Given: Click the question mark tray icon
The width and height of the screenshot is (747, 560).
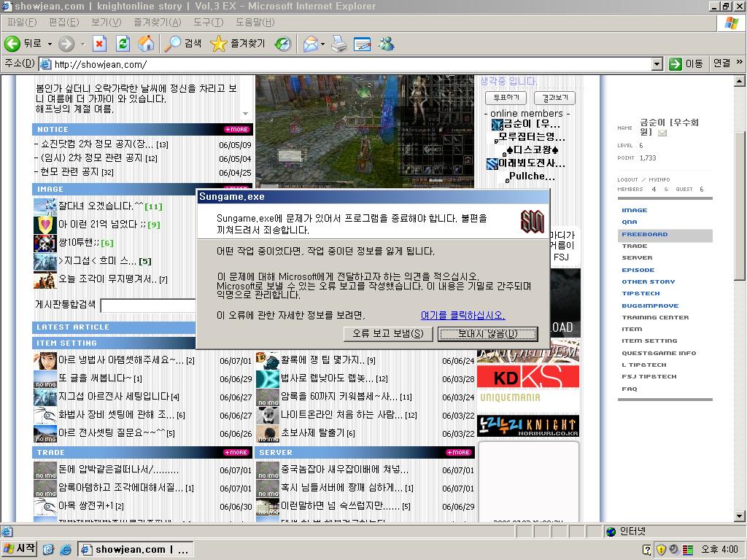Looking at the screenshot, I should [x=647, y=550].
